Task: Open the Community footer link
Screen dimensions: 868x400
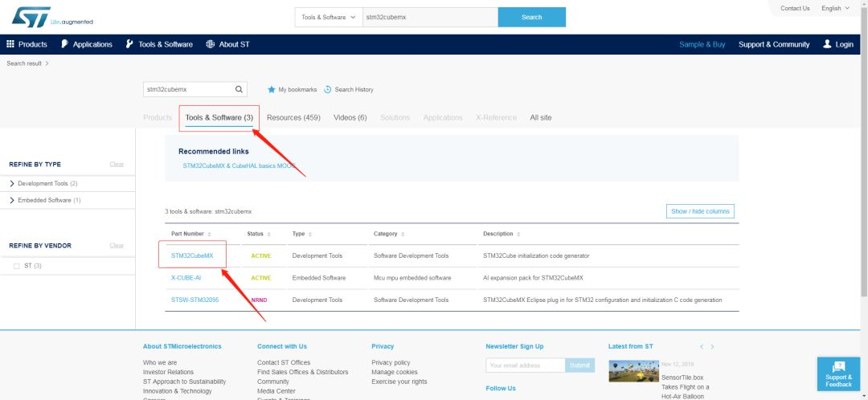Action: coord(273,382)
